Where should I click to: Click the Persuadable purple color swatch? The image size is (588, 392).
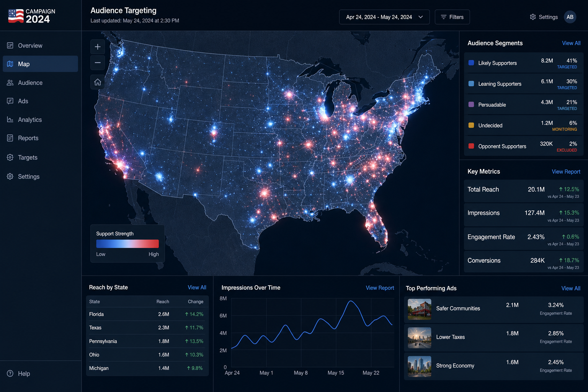pos(471,105)
